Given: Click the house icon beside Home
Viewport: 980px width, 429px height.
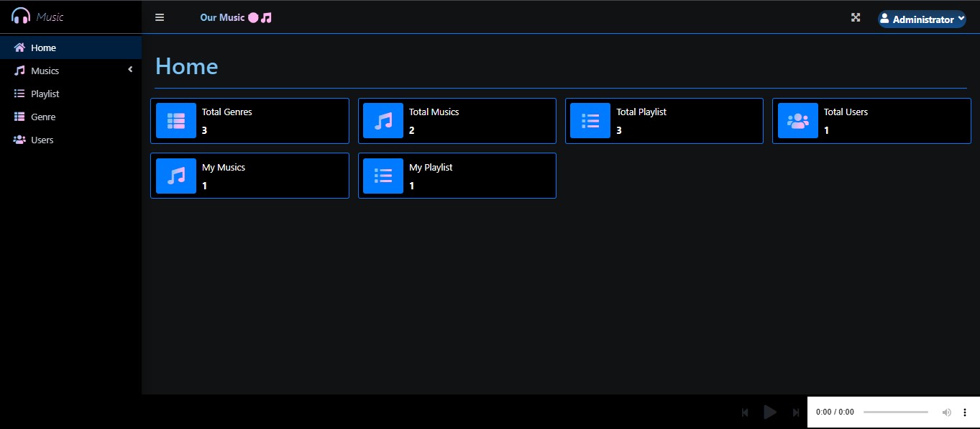Looking at the screenshot, I should tap(19, 48).
